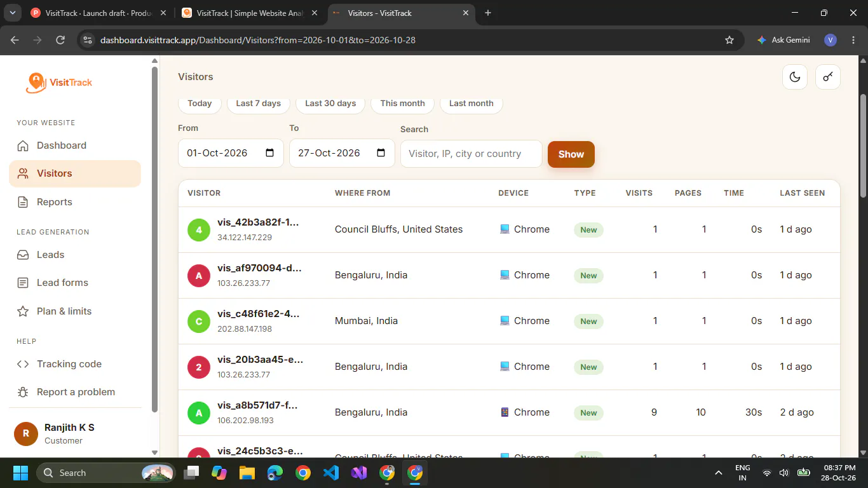Reload the page with the browser refresh icon
The image size is (868, 488).
(x=60, y=40)
